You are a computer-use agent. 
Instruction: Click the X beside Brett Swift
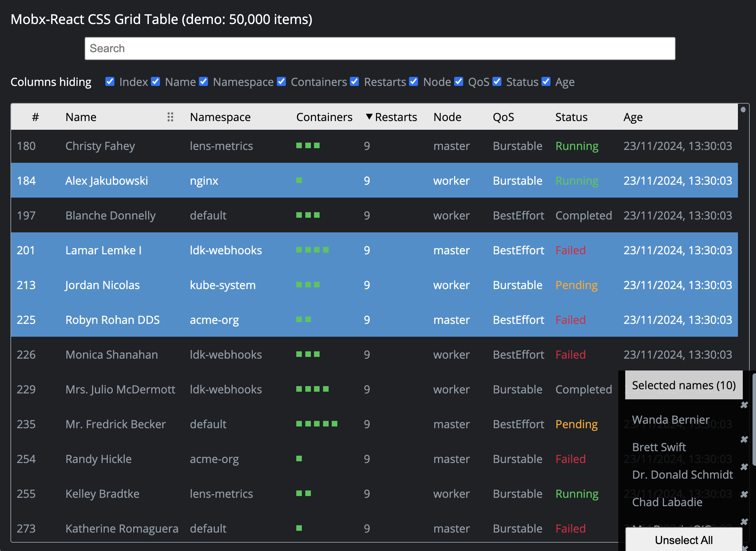point(744,439)
